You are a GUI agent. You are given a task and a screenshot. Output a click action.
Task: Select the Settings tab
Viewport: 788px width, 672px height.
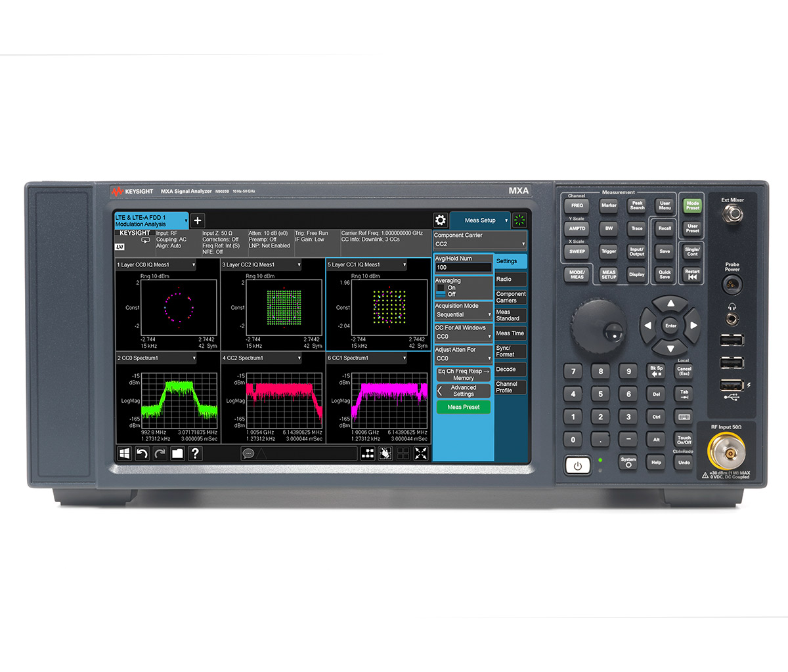pos(511,261)
